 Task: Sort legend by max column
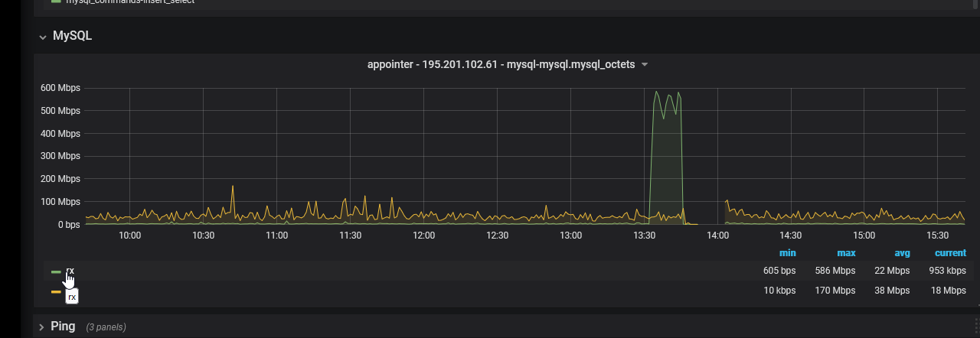click(846, 252)
